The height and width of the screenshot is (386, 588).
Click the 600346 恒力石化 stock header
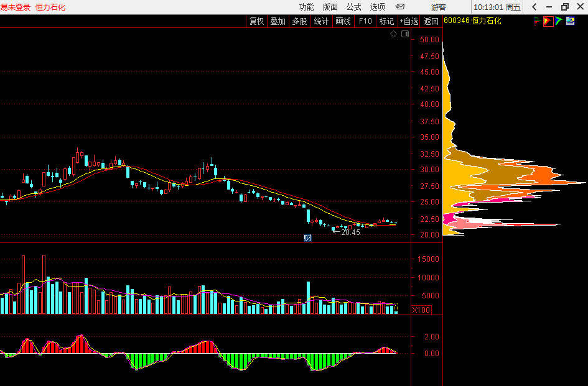pyautogui.click(x=472, y=21)
